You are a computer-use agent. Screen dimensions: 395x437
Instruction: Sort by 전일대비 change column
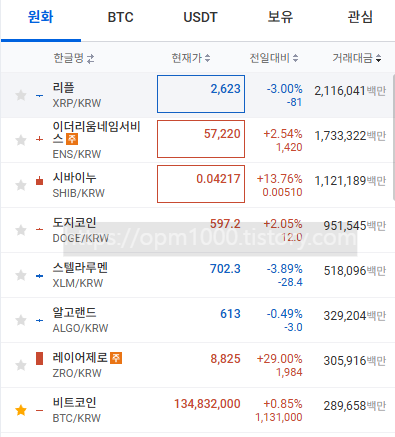tap(274, 58)
